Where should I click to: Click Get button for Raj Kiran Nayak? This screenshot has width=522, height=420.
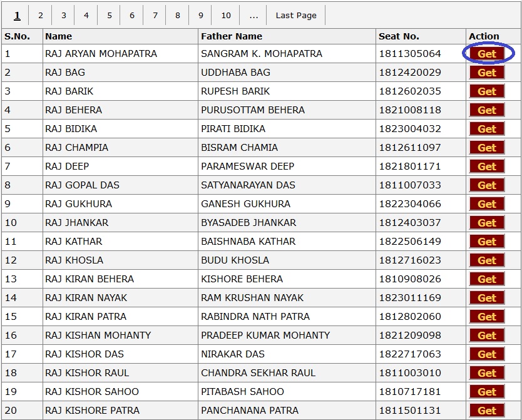pos(487,297)
